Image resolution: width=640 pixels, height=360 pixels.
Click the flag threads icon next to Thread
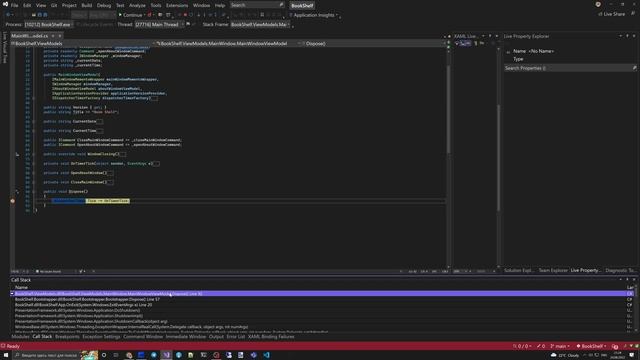(x=188, y=24)
